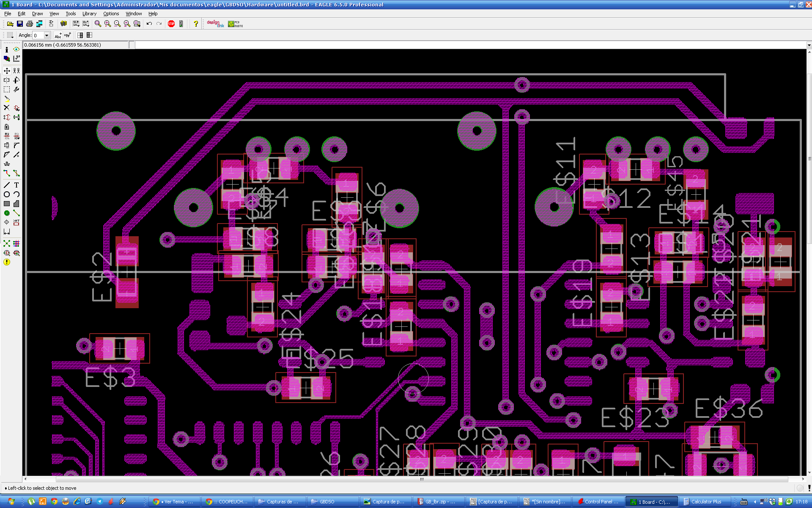Select the Lock tool
Screen dimensions: 812x508
pos(7,127)
